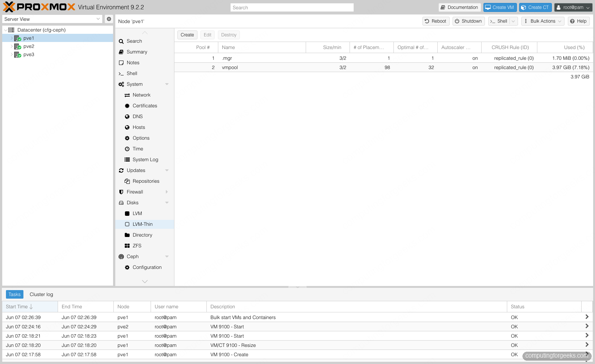Click the Datacenter server icon
Viewport: 595px width, 364px height.
(11, 30)
